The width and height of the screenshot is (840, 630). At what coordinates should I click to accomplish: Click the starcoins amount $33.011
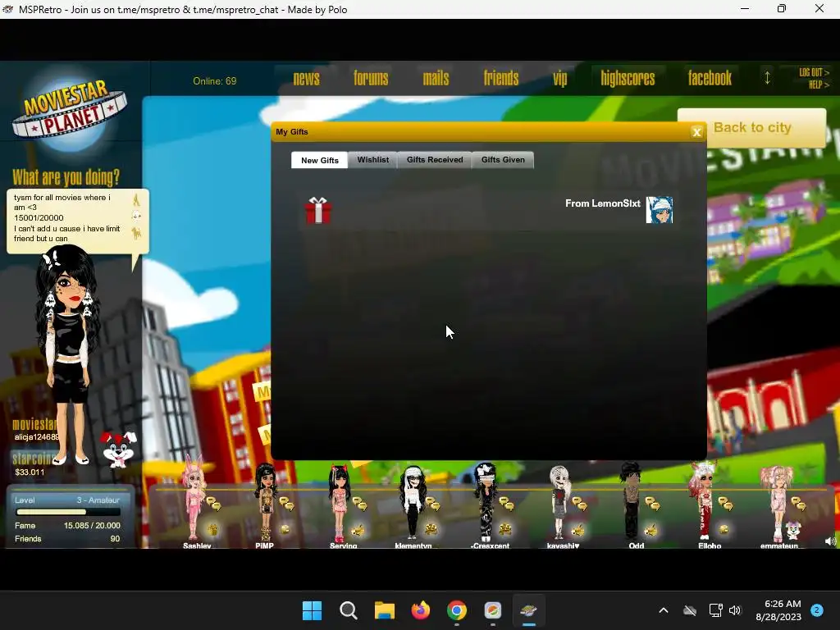point(30,472)
